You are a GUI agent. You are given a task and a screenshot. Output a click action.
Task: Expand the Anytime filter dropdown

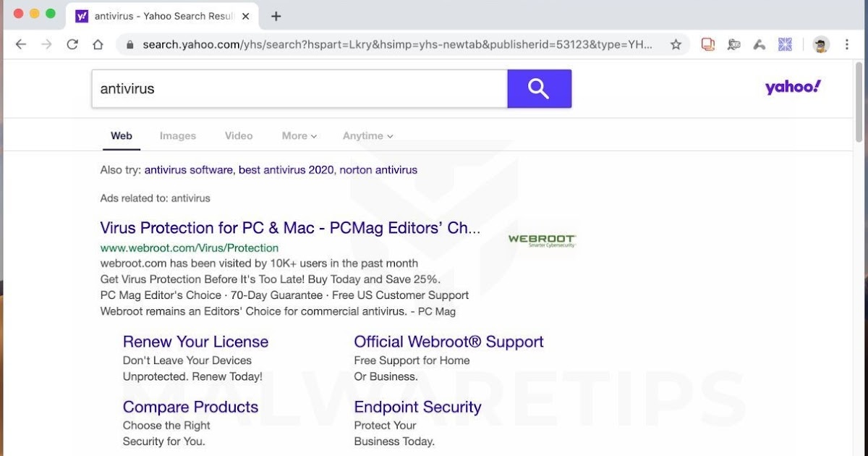(x=367, y=135)
